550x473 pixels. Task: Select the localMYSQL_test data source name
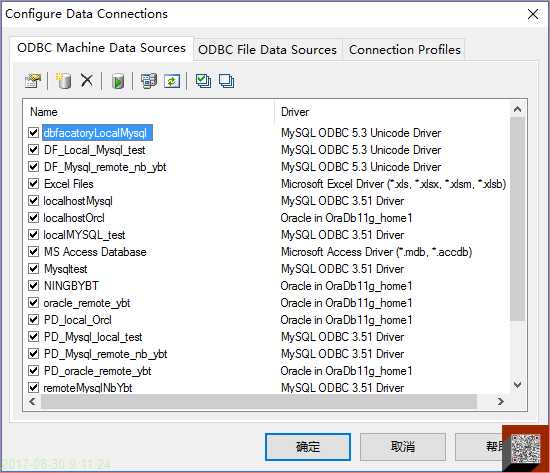click(84, 235)
